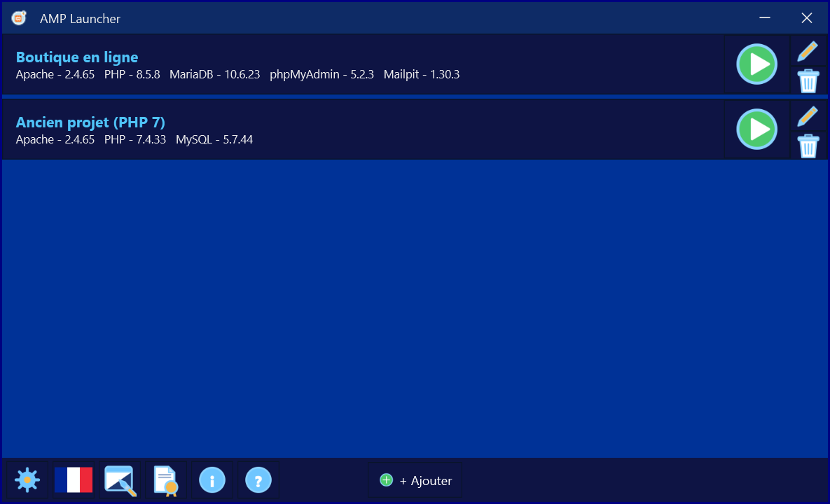The height and width of the screenshot is (504, 830).
Task: Change language via the French flag
Action: 74,480
